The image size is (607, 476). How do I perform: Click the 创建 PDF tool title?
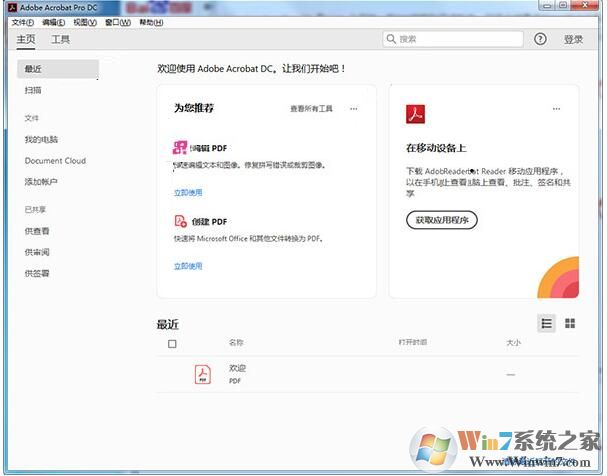click(209, 222)
